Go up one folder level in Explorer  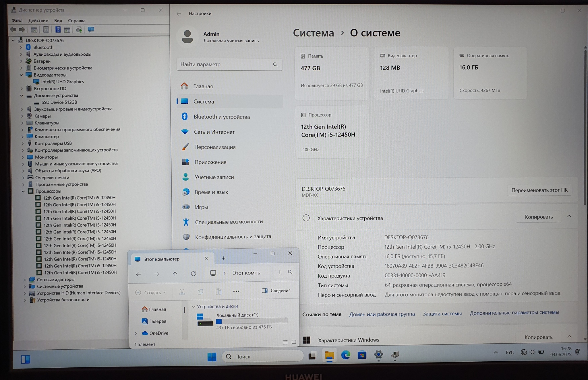click(x=175, y=274)
